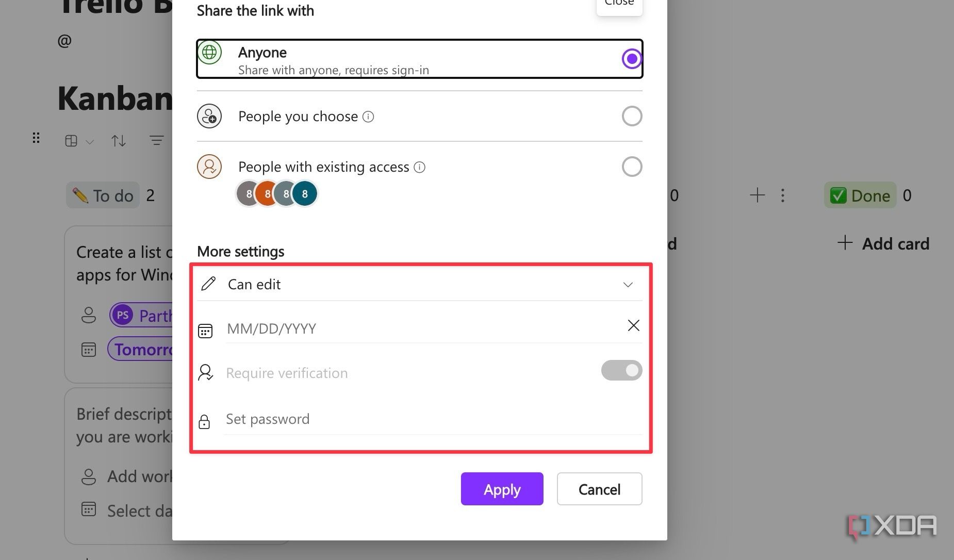Expand the Can edit permissions dropdown

coord(628,284)
